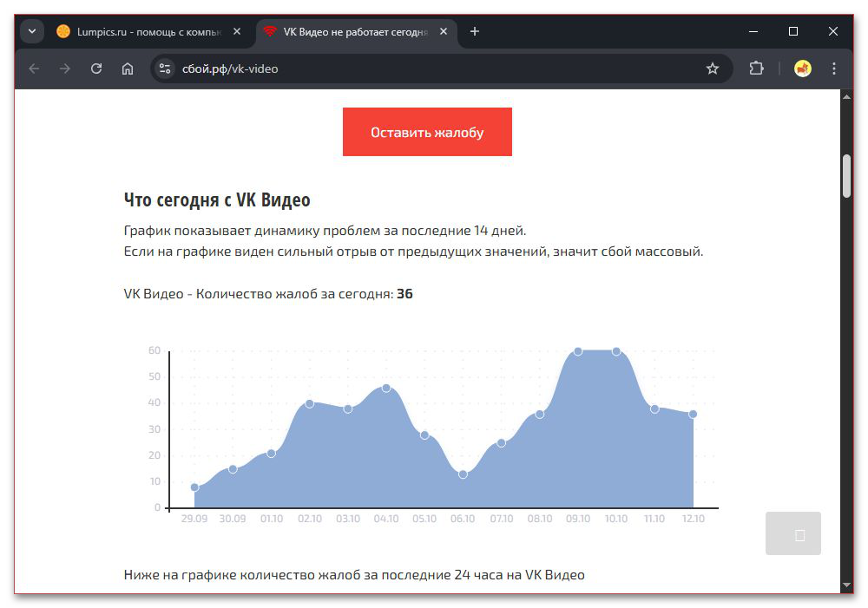The width and height of the screenshot is (868, 608).
Task: Click the scrollbar up arrow
Action: [846, 97]
